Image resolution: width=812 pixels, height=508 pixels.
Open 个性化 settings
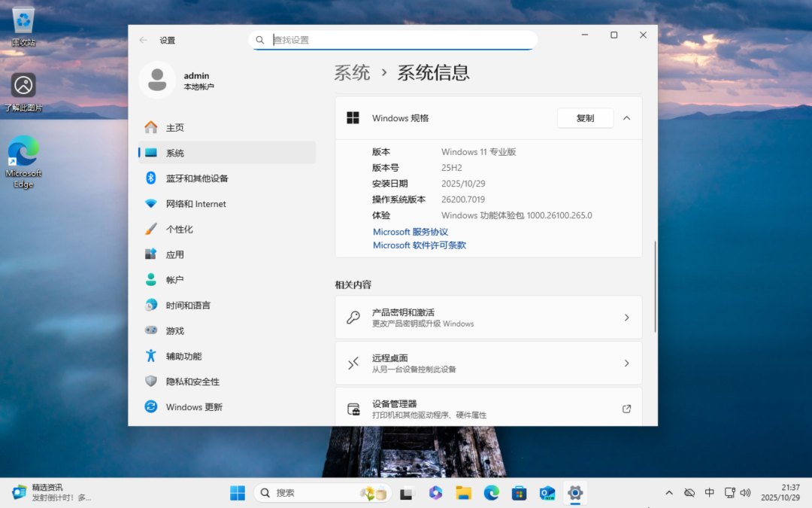pyautogui.click(x=227, y=229)
